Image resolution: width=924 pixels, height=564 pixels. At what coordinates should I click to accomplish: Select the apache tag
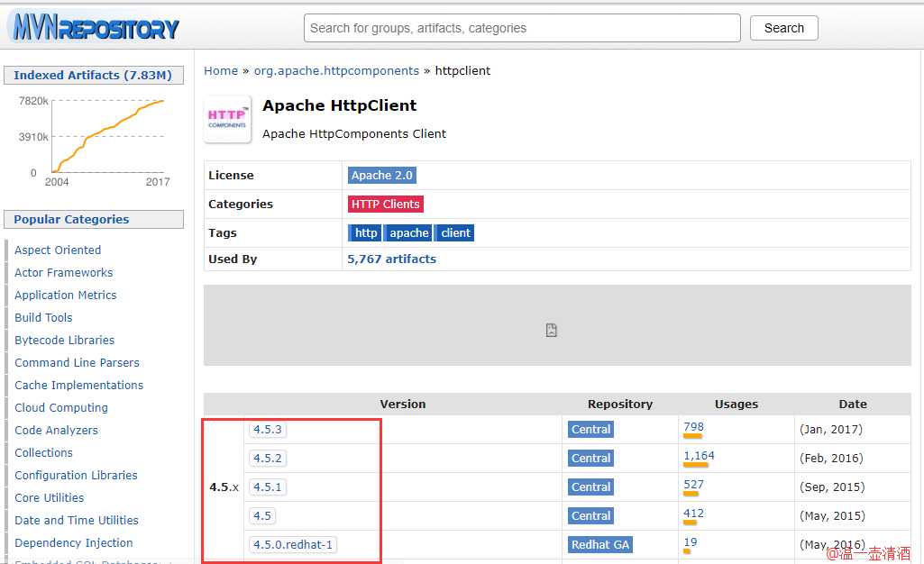click(408, 233)
